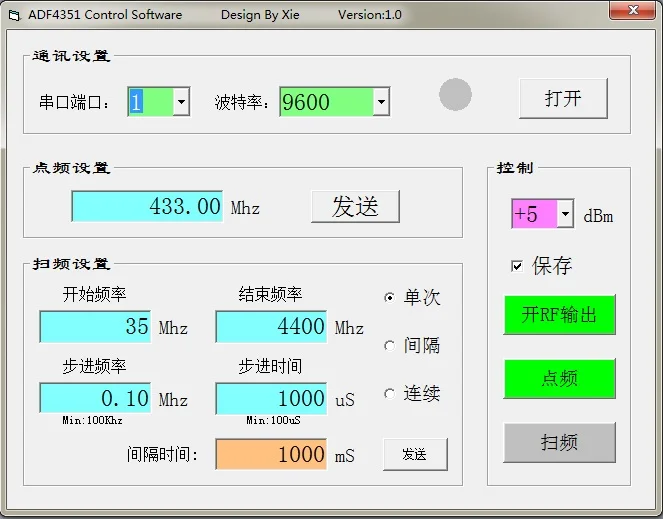Click 'Version:1.0' in title bar
This screenshot has width=663, height=519.
click(370, 15)
